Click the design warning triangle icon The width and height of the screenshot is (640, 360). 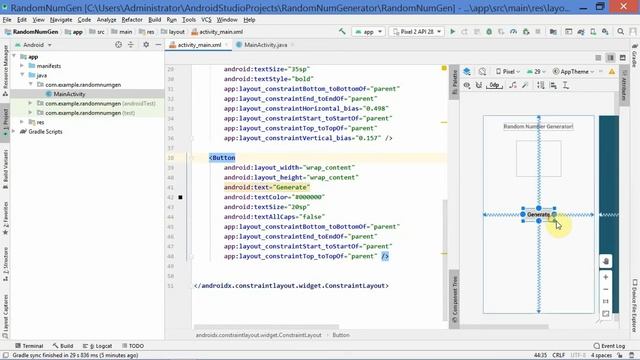pos(612,71)
